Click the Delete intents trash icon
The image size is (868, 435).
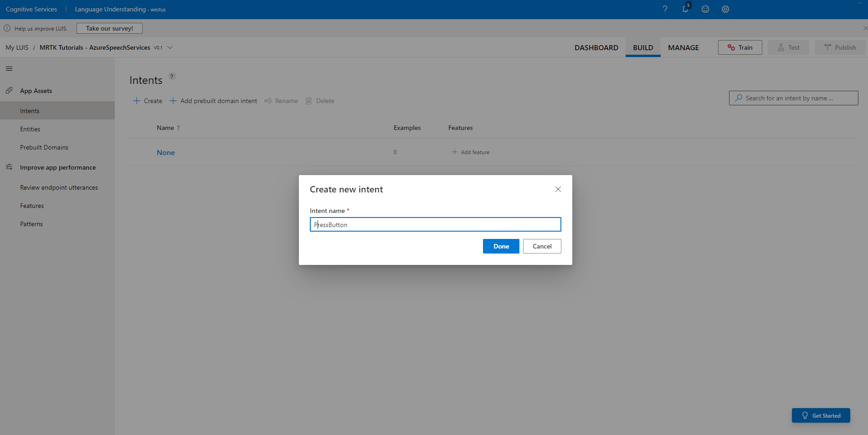309,101
